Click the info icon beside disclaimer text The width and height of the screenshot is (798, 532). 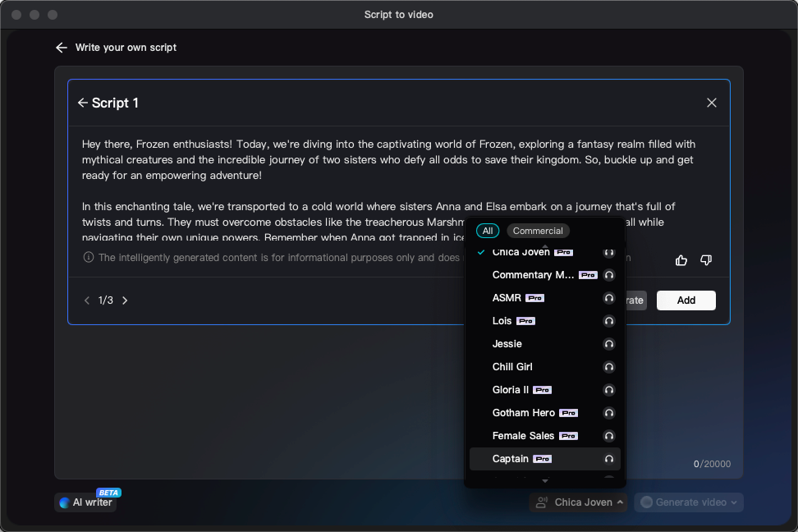click(89, 257)
